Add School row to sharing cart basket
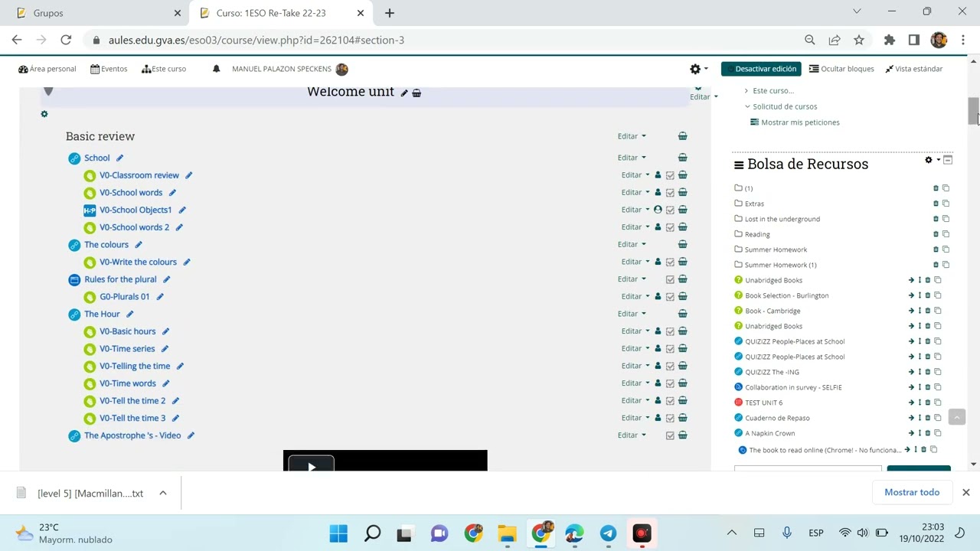 [x=682, y=158]
